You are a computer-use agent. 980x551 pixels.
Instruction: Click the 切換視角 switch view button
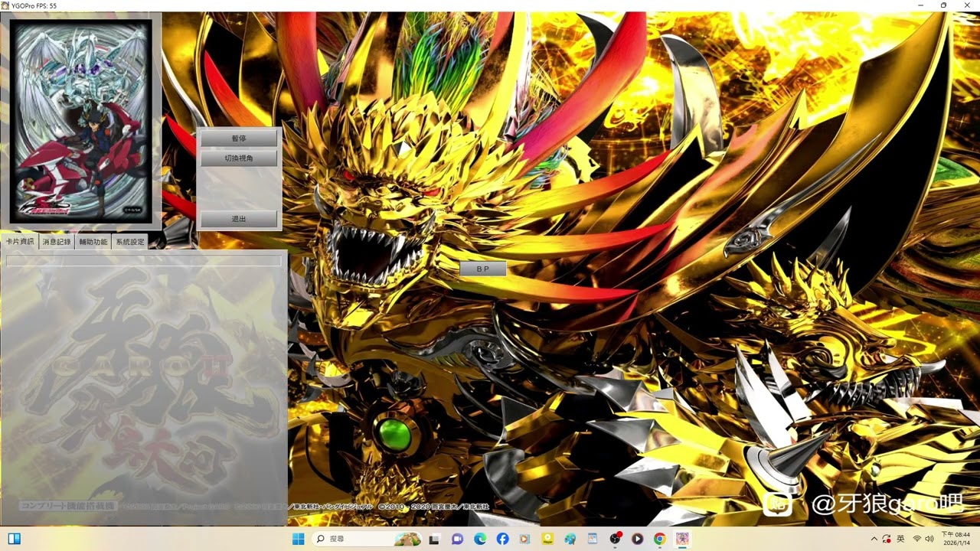click(x=239, y=158)
